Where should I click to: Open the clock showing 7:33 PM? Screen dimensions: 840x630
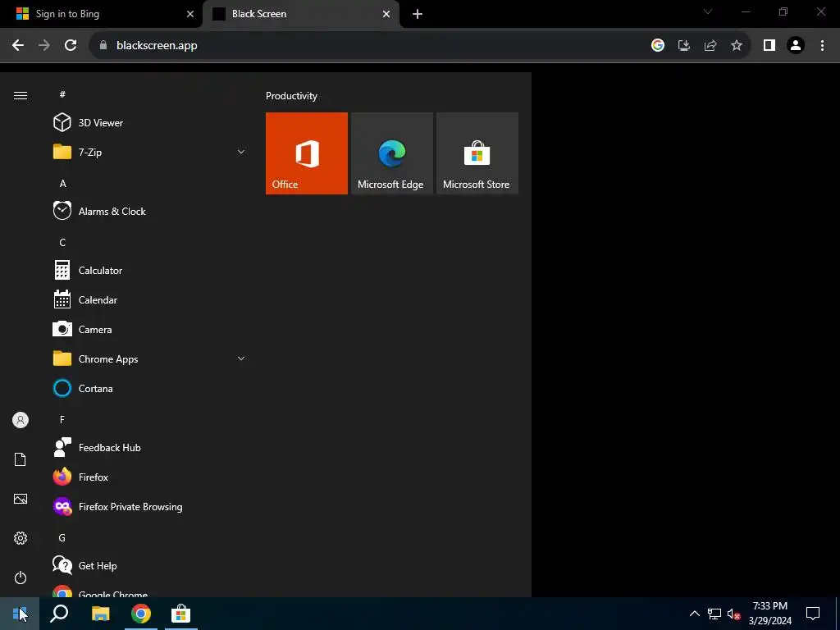click(769, 614)
